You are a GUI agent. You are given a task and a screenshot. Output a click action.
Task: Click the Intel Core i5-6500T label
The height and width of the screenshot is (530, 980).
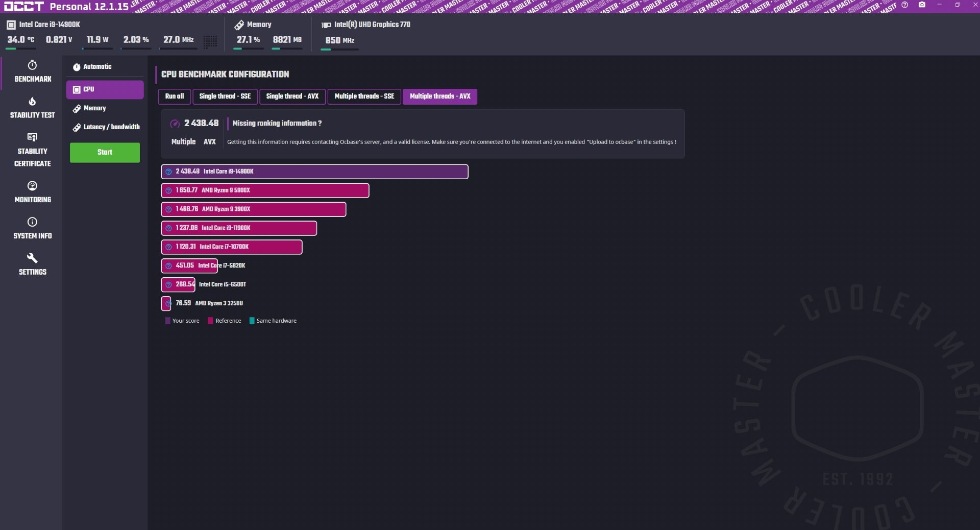pos(223,285)
